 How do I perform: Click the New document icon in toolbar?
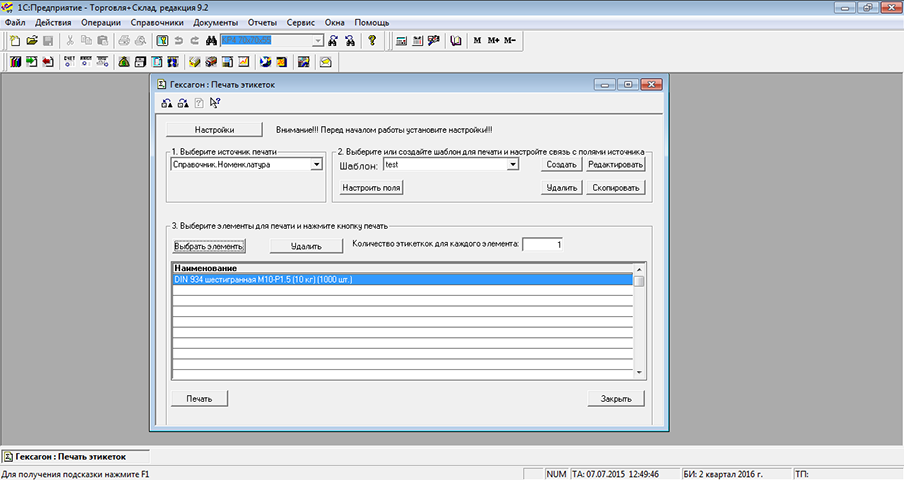tap(14, 41)
